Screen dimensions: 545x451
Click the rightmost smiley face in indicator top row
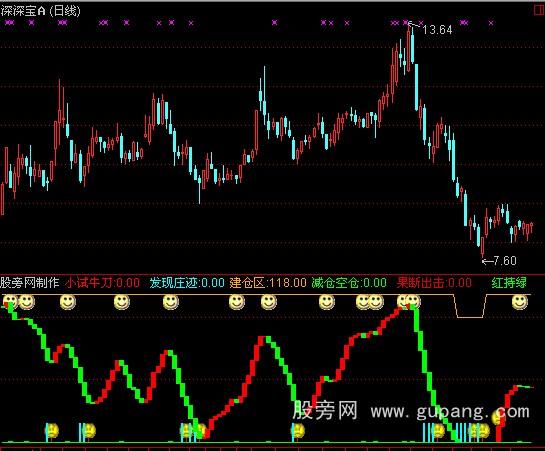[x=520, y=302]
